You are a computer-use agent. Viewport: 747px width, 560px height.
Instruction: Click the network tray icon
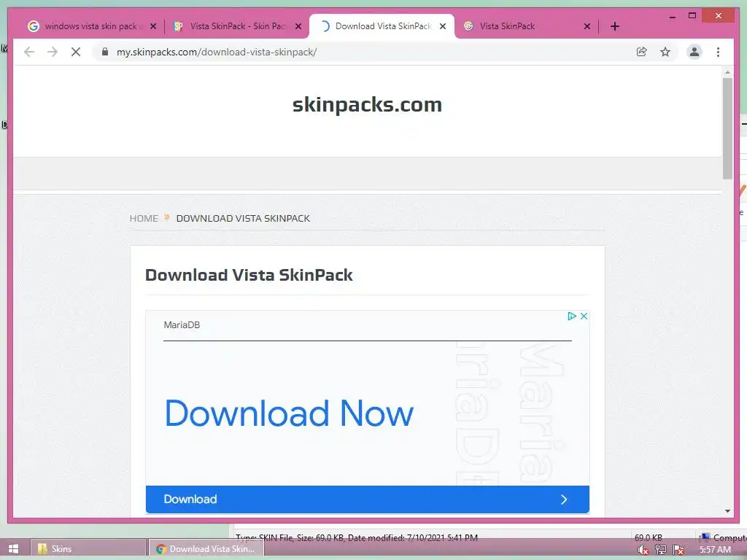[661, 550]
